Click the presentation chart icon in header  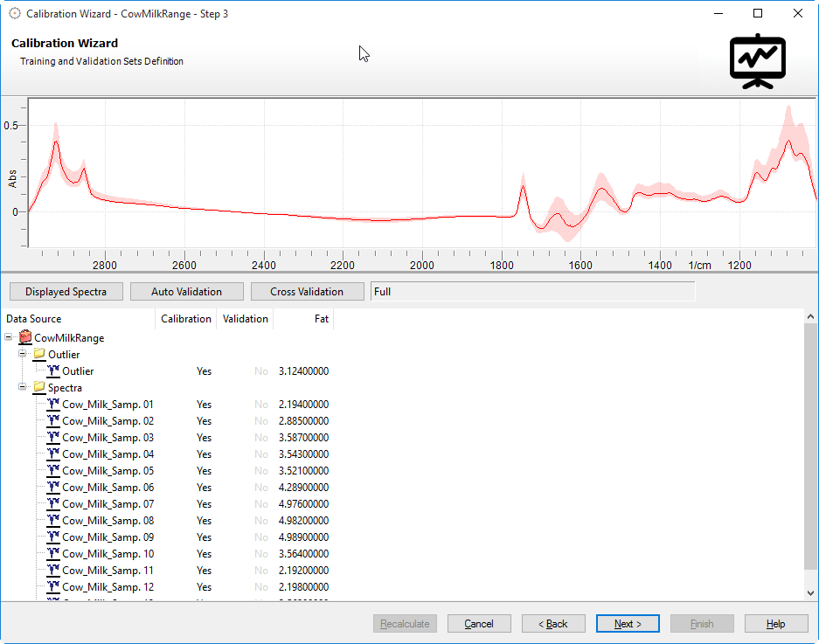(x=758, y=61)
